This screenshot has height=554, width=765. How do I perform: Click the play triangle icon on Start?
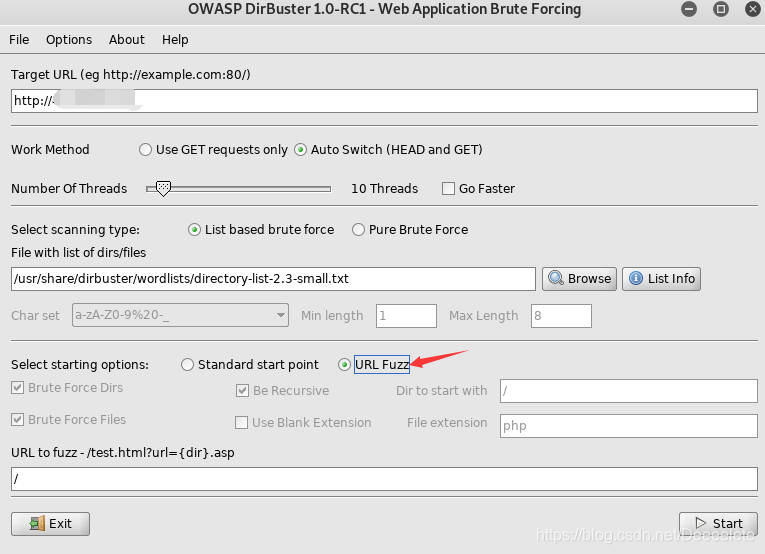pyautogui.click(x=701, y=523)
